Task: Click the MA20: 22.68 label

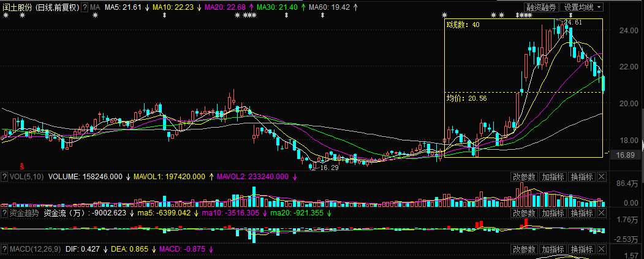Action: [x=225, y=7]
